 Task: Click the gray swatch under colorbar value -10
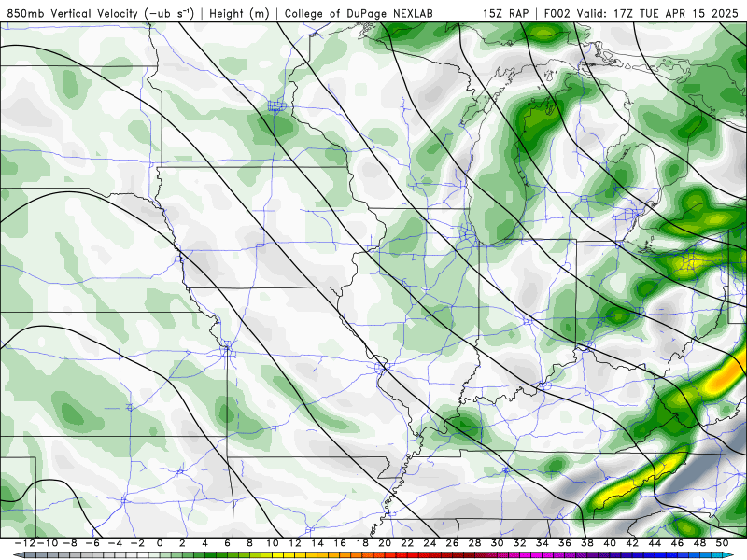coord(52,554)
